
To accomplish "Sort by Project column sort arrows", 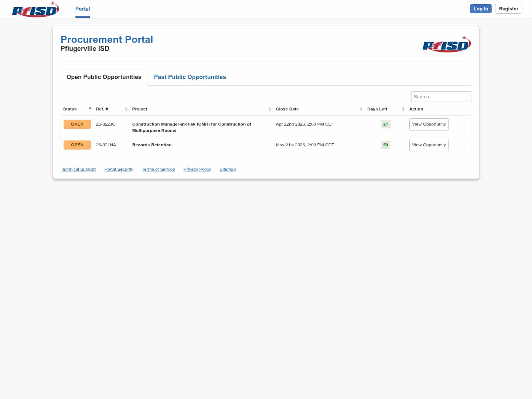I will pos(270,109).
